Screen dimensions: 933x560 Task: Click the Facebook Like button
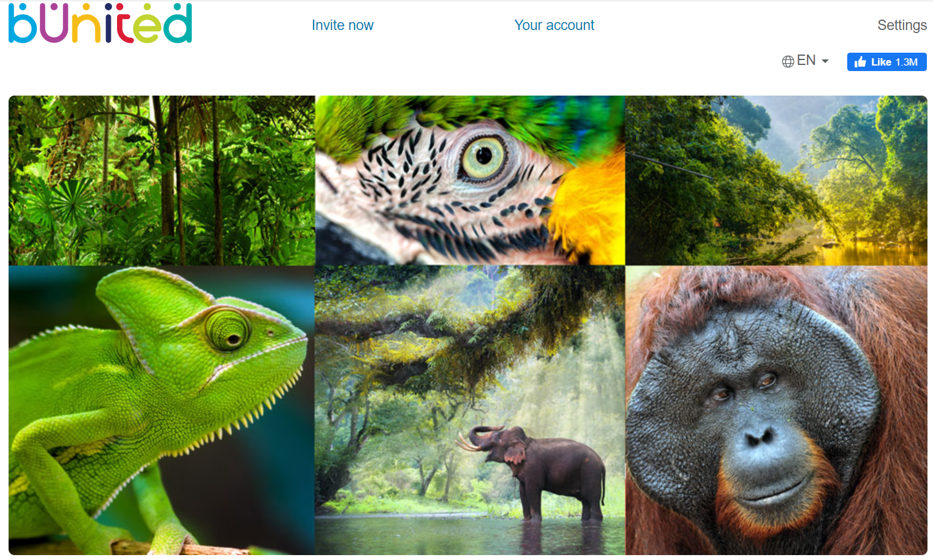[886, 62]
